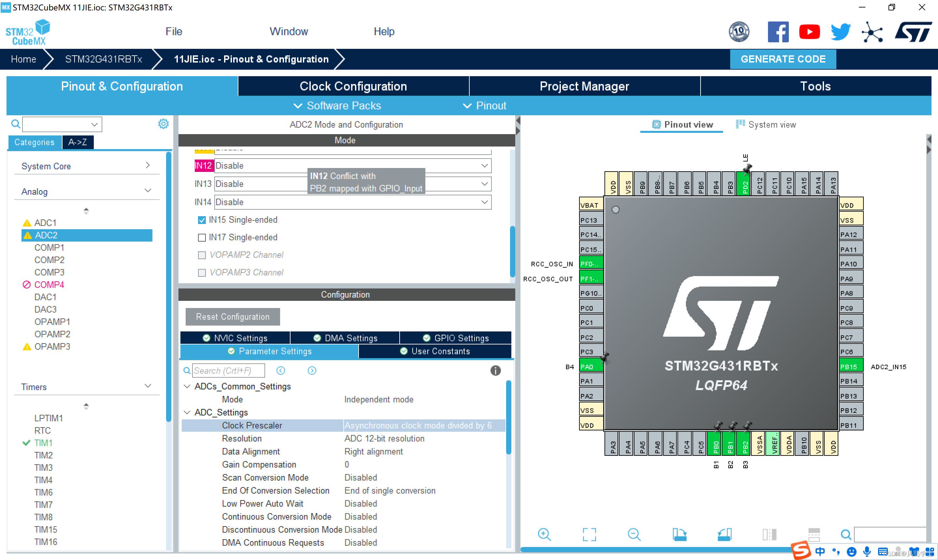Open the YouTube icon in header
Viewport: 938px width, 560px height.
pyautogui.click(x=809, y=32)
